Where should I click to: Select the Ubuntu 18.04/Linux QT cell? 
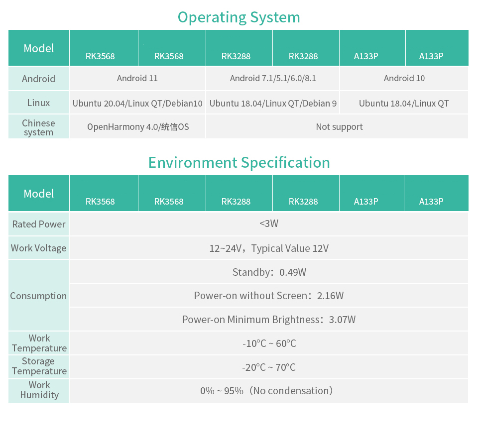pyautogui.click(x=404, y=103)
